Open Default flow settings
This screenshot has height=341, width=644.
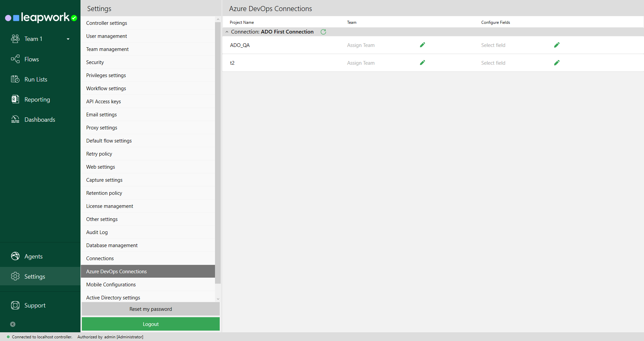pos(148,141)
